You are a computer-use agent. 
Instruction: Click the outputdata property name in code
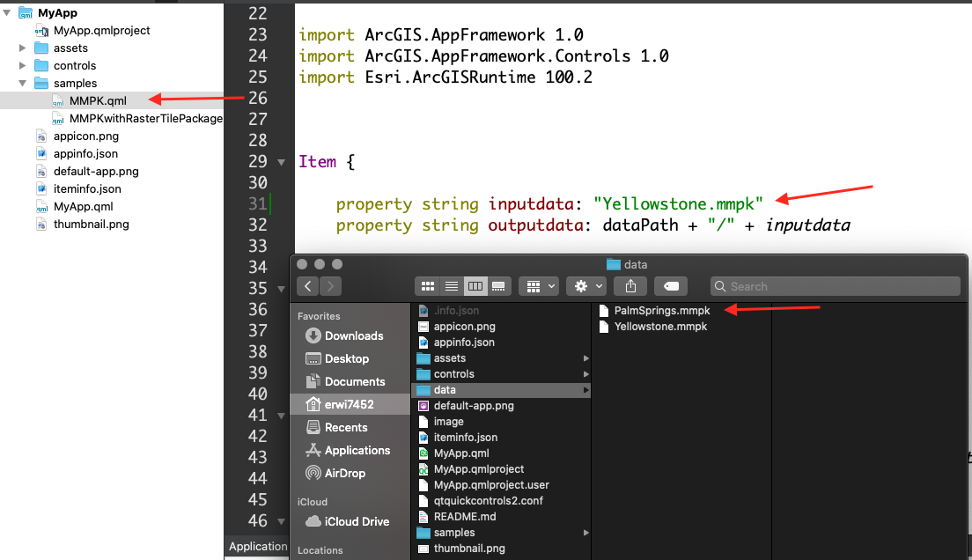(535, 225)
